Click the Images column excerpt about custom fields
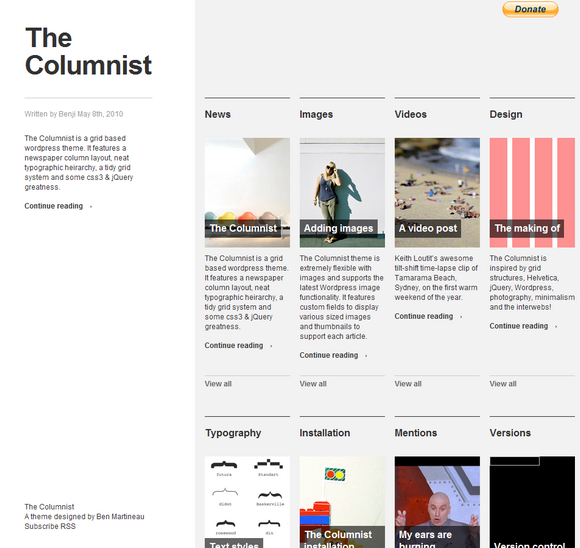Screen dimensions: 580x548 (x=341, y=297)
